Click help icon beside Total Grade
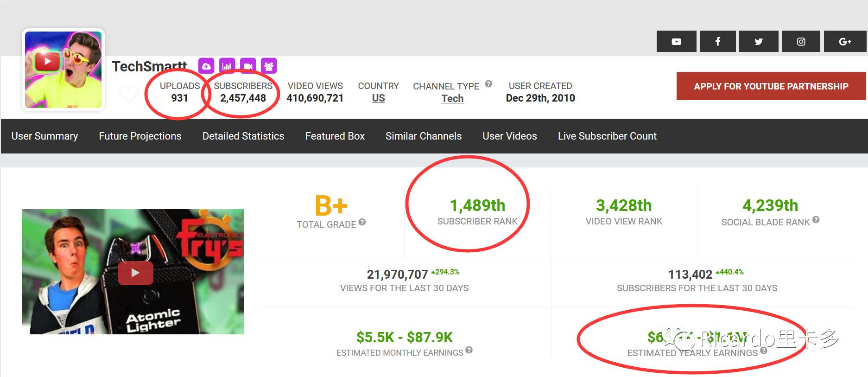 pyautogui.click(x=362, y=222)
